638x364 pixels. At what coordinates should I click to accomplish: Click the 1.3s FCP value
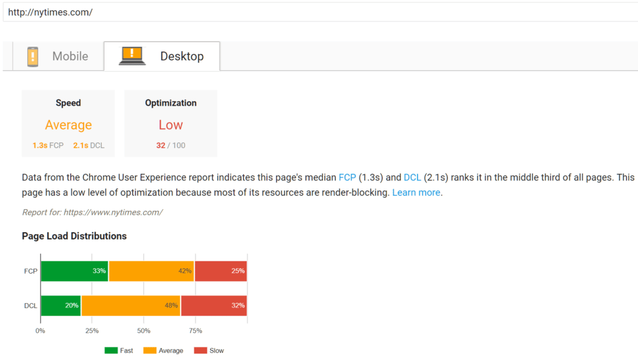[48, 146]
